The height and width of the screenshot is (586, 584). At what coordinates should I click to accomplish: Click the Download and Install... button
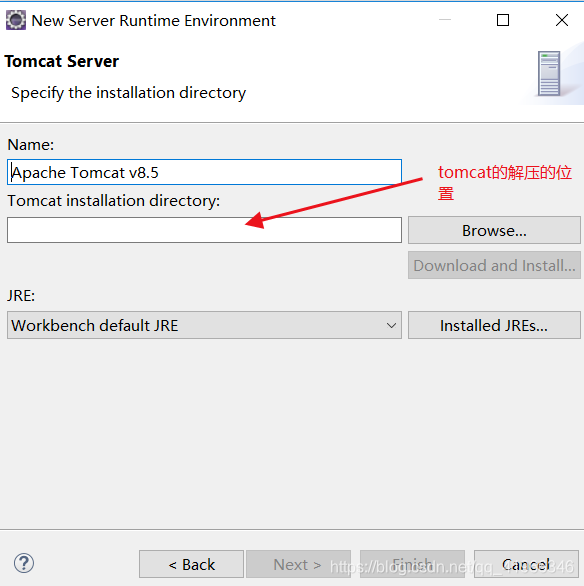point(494,265)
